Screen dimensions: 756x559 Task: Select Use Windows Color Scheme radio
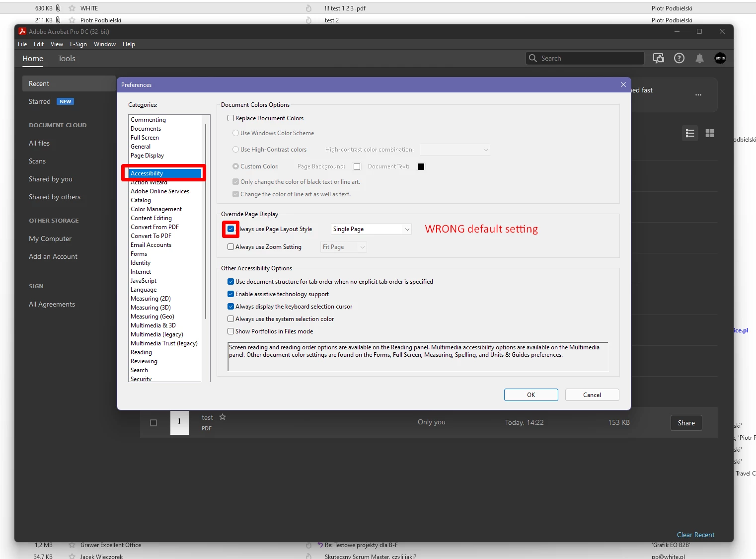click(235, 133)
